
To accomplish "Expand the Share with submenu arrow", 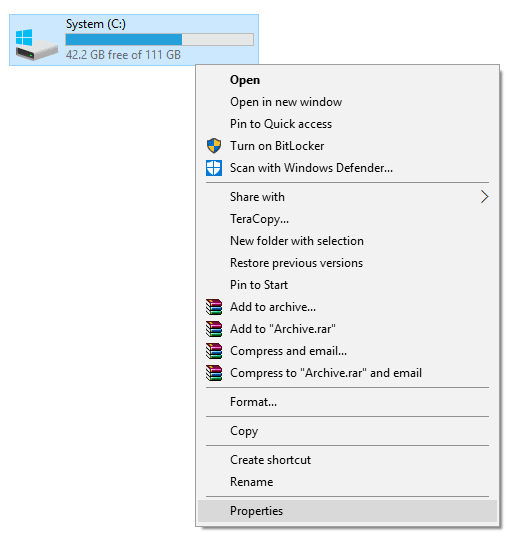I will click(485, 197).
